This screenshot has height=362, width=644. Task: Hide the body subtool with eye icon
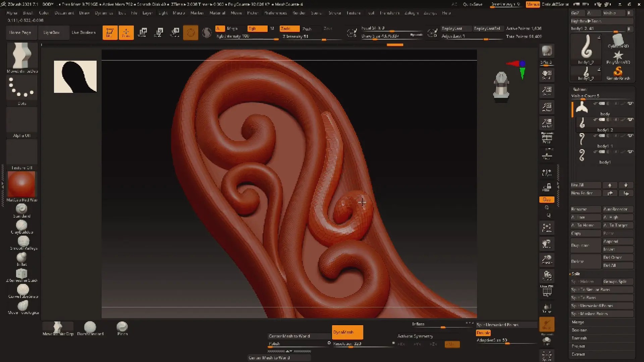(x=630, y=104)
